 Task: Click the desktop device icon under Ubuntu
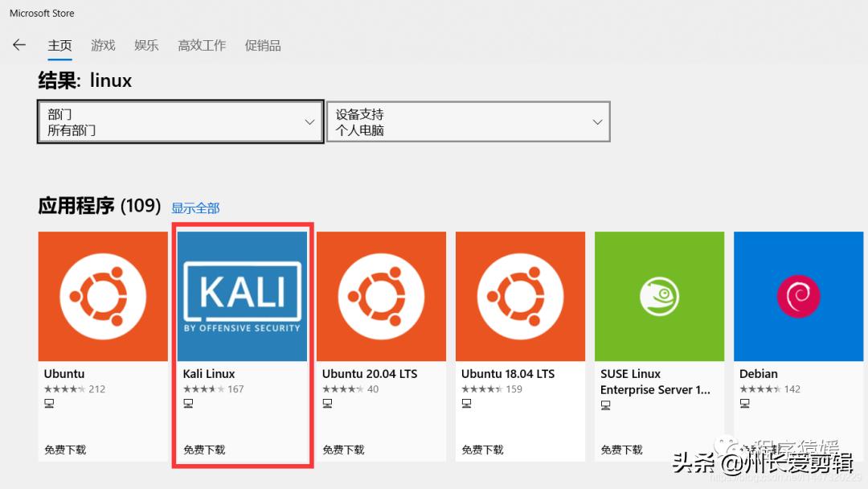pyautogui.click(x=49, y=403)
